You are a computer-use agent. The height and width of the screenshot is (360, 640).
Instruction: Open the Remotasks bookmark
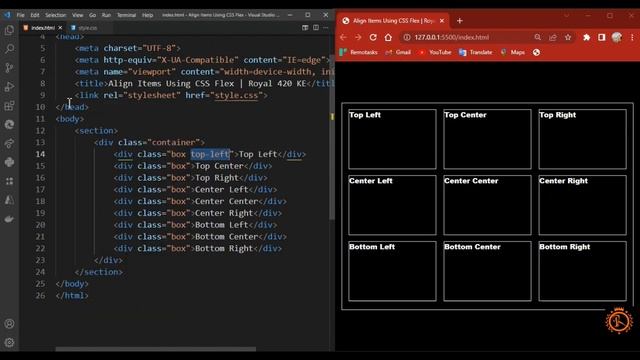click(x=358, y=52)
